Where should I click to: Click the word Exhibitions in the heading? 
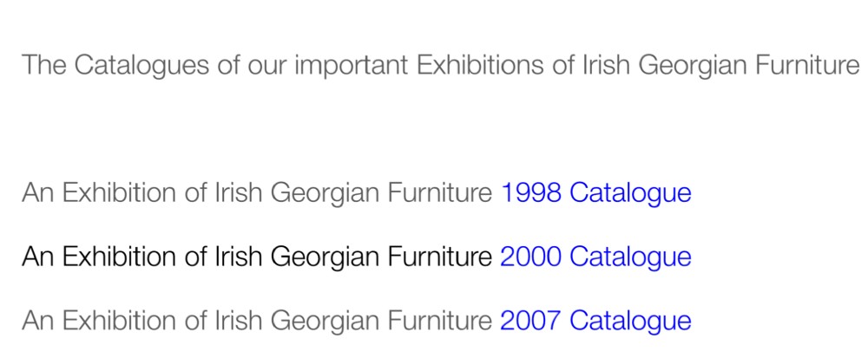[x=480, y=65]
